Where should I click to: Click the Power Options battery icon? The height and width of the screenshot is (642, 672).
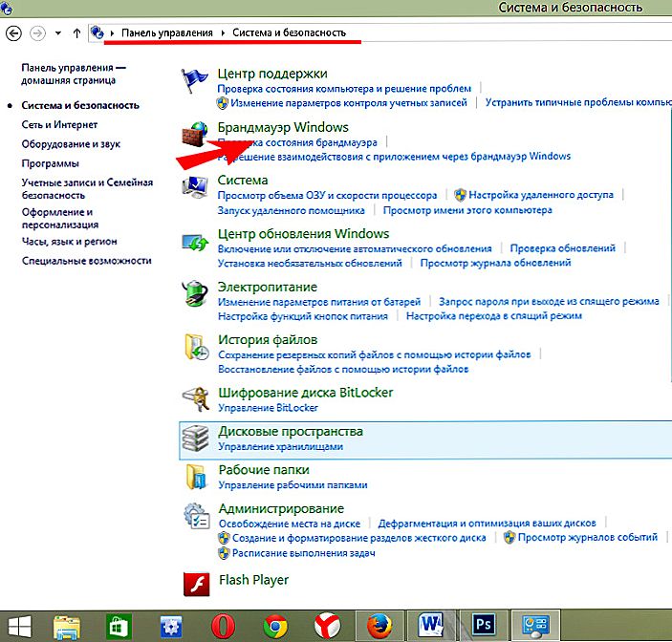click(x=195, y=294)
